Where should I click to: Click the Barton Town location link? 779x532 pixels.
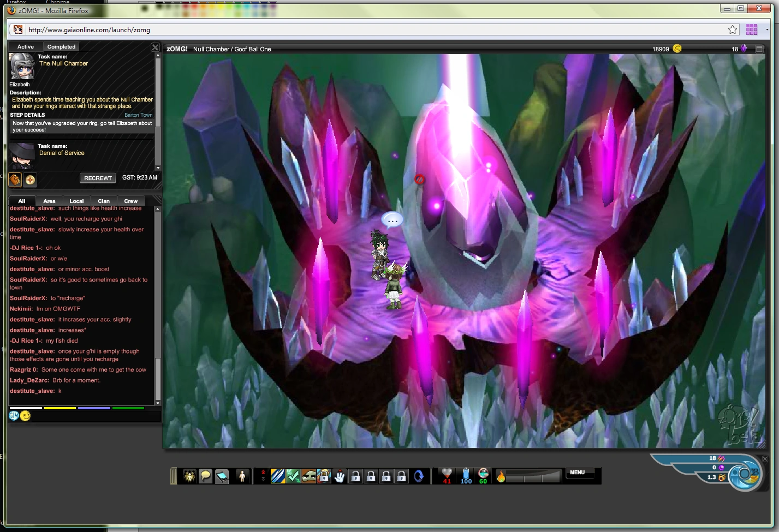[138, 115]
